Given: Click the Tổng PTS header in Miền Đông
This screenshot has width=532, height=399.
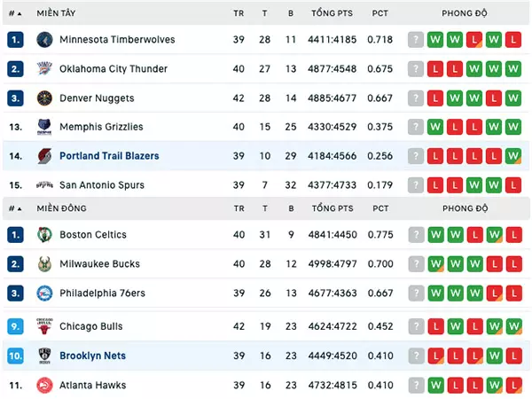Looking at the screenshot, I should [332, 208].
